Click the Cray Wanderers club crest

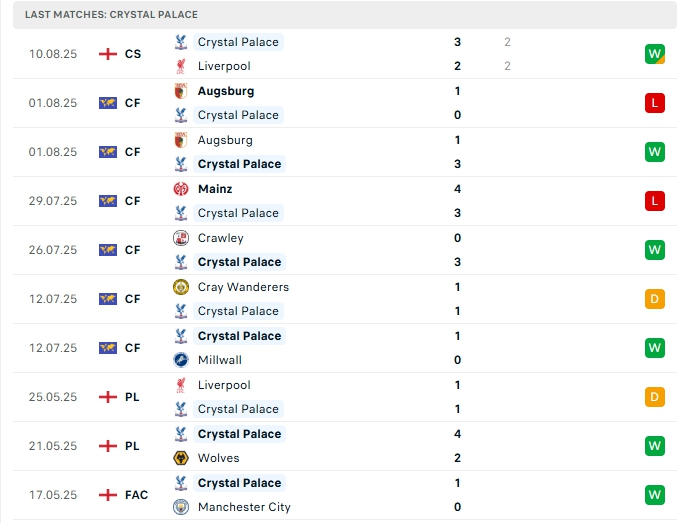[x=180, y=287]
